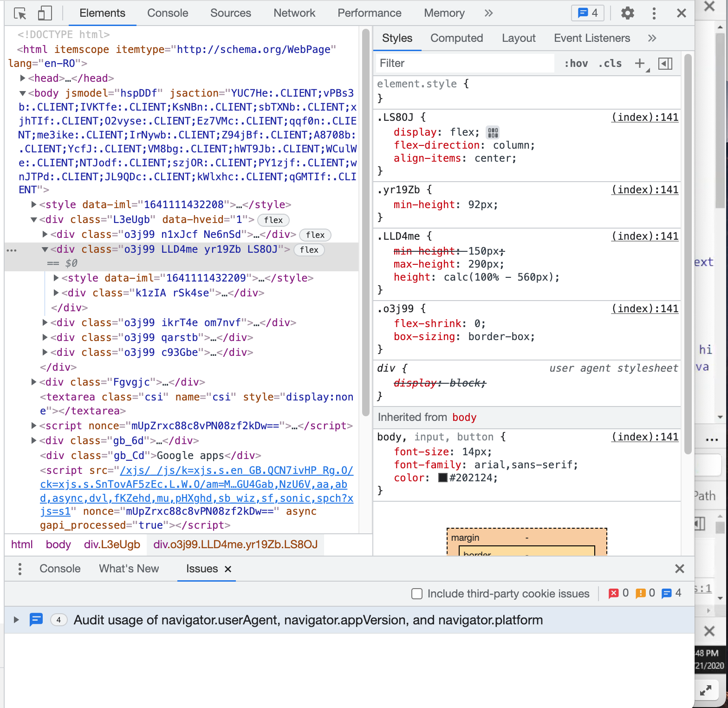Activate the inspect element picker icon

pos(20,13)
